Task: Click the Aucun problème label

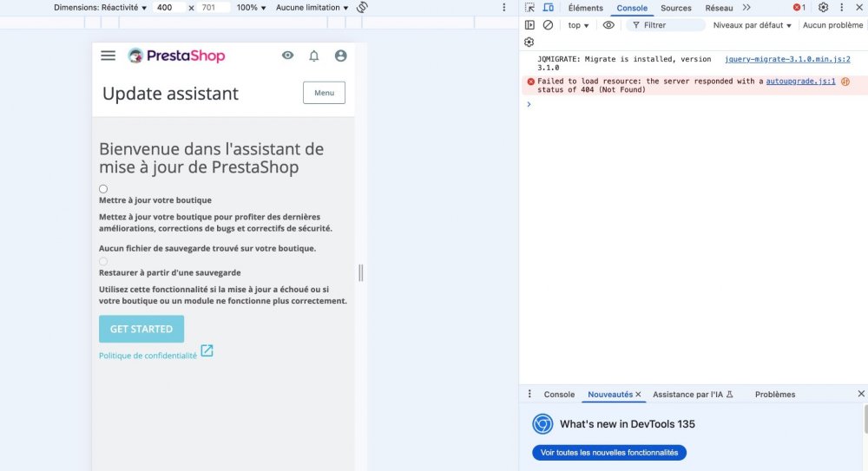Action: [x=832, y=25]
